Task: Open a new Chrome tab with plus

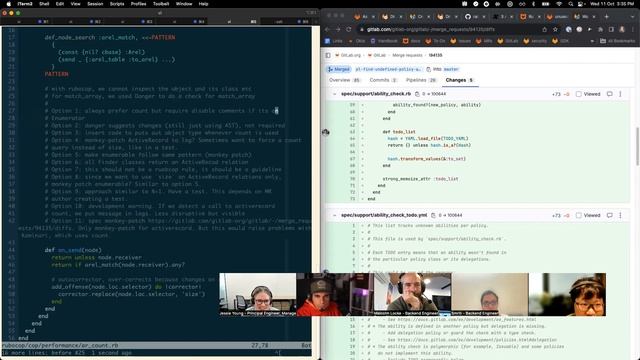Action: coord(607,17)
